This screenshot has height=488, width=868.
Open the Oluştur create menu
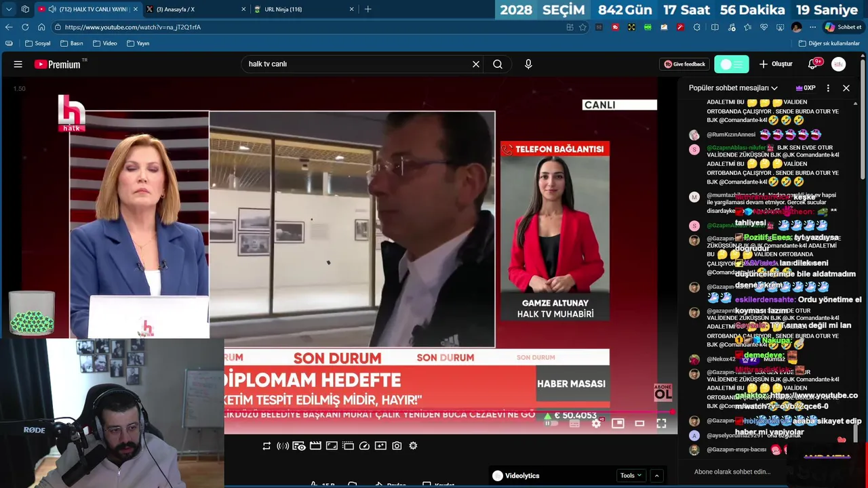point(776,64)
